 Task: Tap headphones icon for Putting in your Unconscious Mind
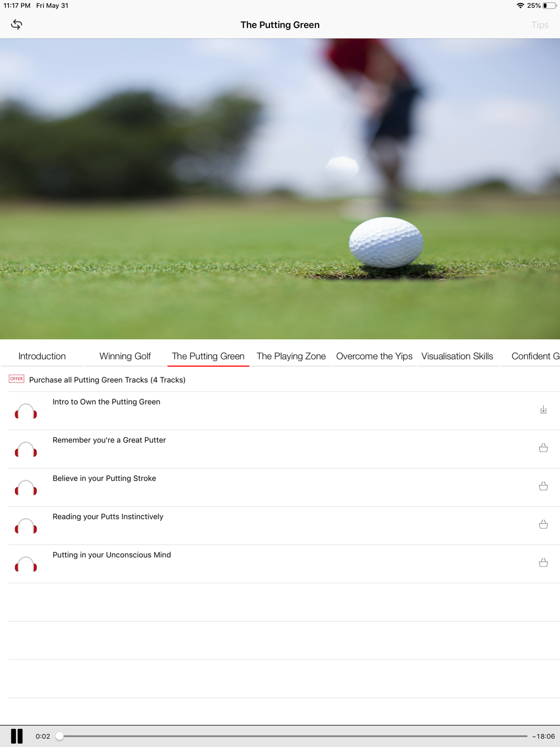26,564
